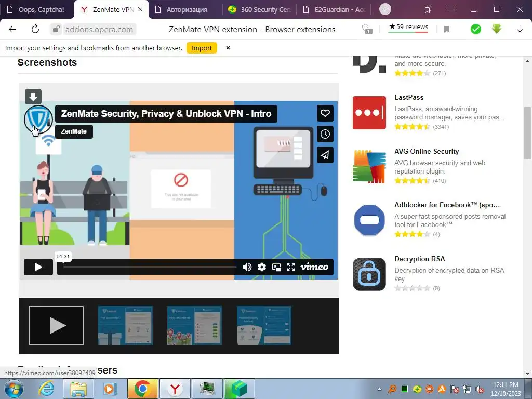
Task: Dismiss the import bookmarks notification bar
Action: 228,48
